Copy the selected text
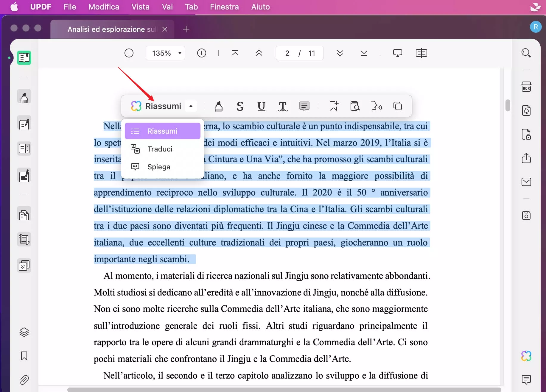The width and height of the screenshot is (546, 392). [x=398, y=106]
